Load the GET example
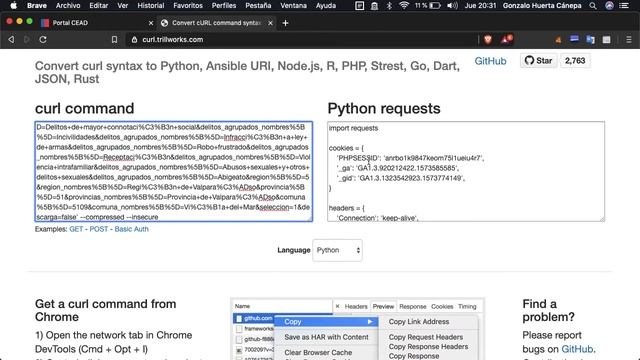Viewport: 640px width, 360px height. (x=76, y=229)
